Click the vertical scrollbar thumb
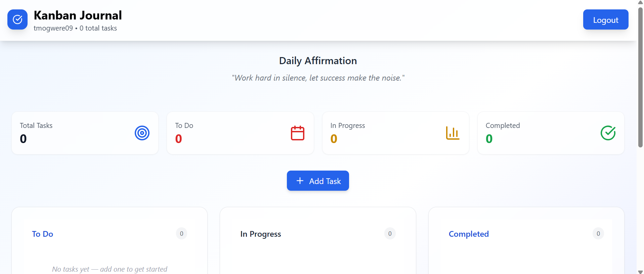 pos(640,77)
